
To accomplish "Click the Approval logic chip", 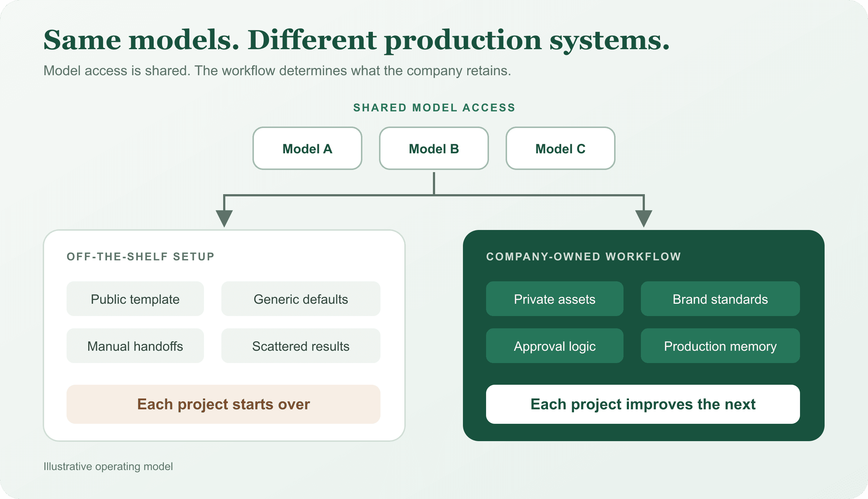I will point(555,346).
